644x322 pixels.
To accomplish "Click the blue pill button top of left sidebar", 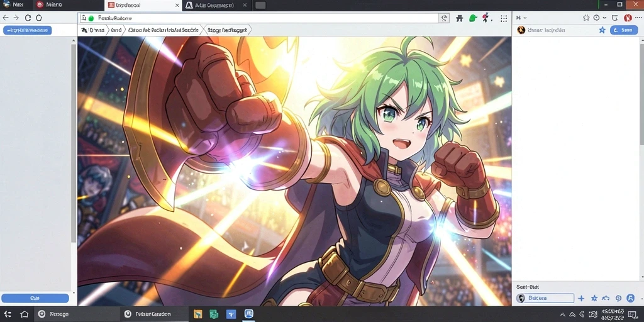I will pos(27,30).
